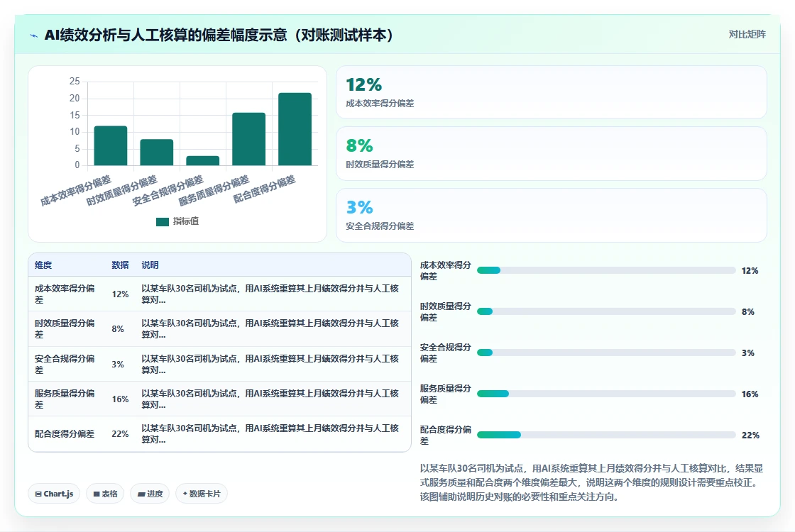This screenshot has height=532, width=795.
Task: Click the dashboard title AI绩效分析与人工核算
Action: (219, 35)
